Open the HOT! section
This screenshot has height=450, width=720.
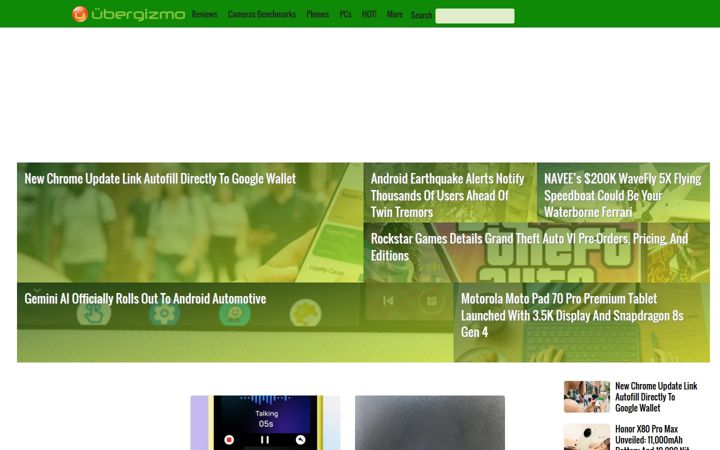click(x=369, y=14)
